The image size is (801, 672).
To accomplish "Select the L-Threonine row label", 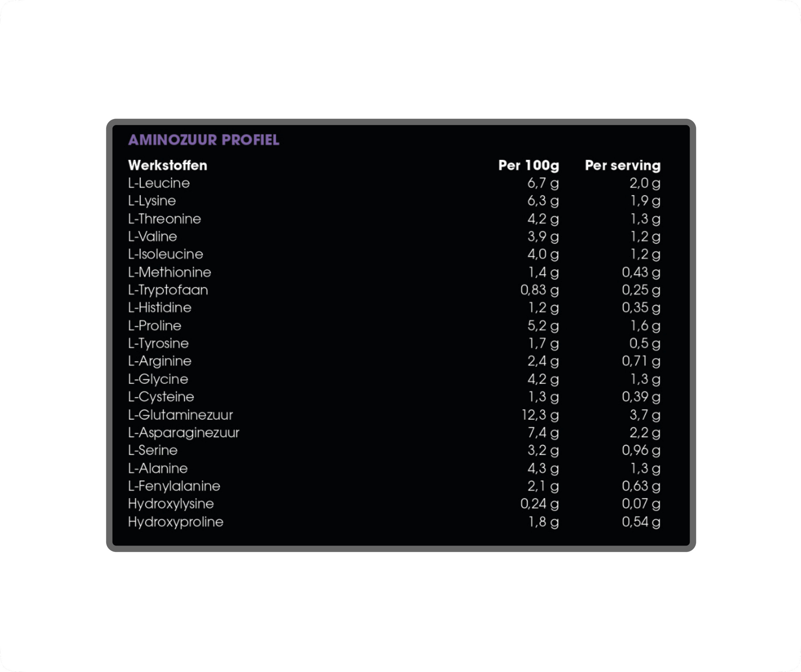I will pyautogui.click(x=164, y=219).
